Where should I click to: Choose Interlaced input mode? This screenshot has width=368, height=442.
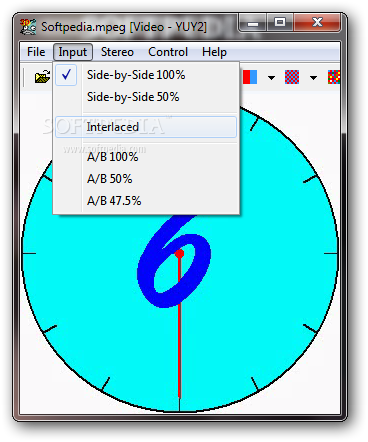pyautogui.click(x=146, y=127)
